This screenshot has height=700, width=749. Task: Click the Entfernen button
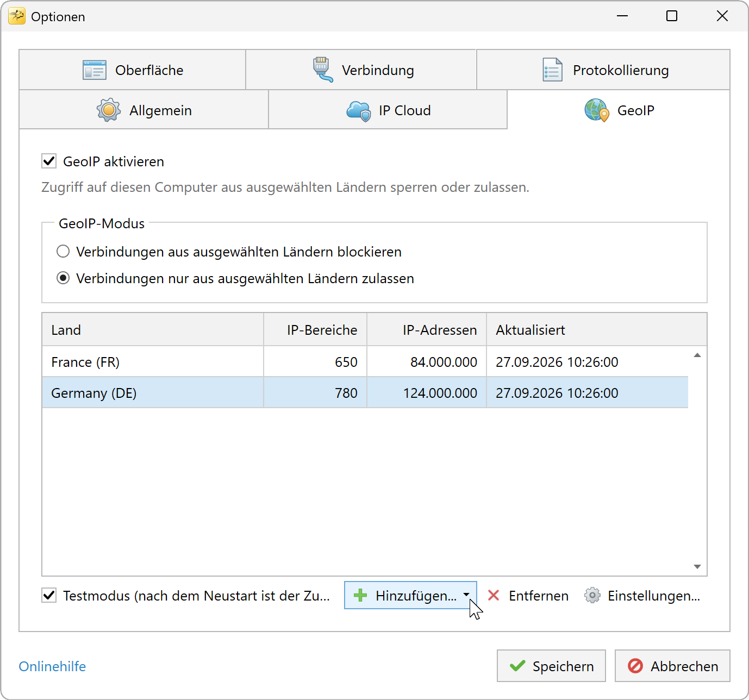527,596
